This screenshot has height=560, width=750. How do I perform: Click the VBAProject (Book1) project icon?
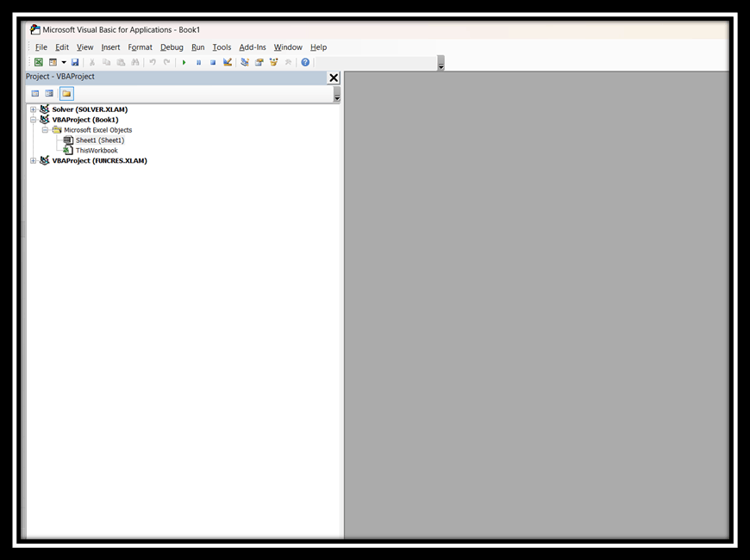coord(45,119)
